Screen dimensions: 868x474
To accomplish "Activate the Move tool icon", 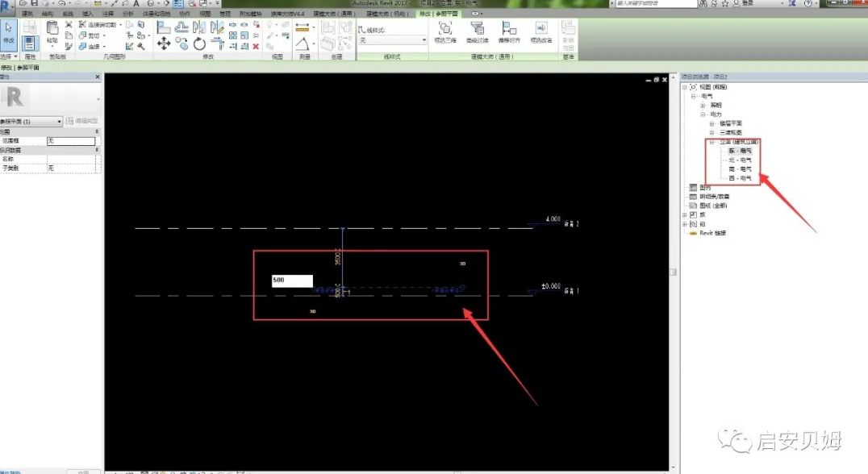I will pyautogui.click(x=164, y=44).
